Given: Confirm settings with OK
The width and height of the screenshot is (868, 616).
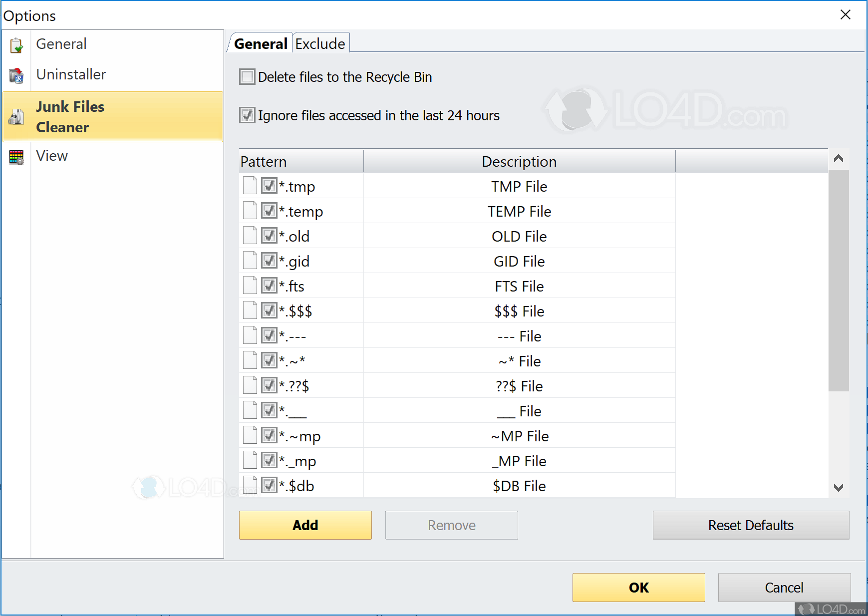Looking at the screenshot, I should point(638,588).
